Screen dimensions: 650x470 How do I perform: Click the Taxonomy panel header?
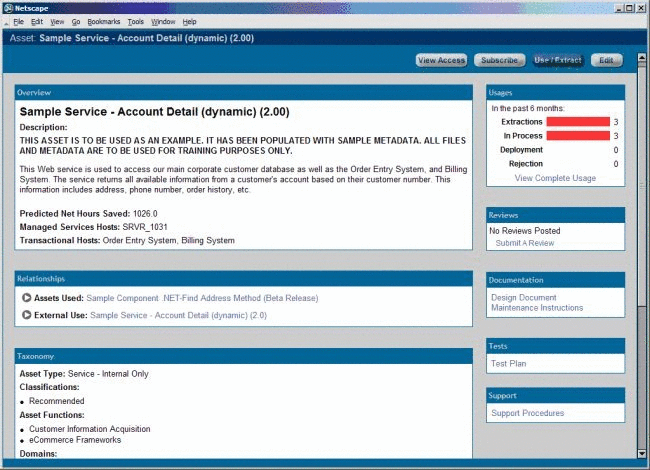(244, 356)
